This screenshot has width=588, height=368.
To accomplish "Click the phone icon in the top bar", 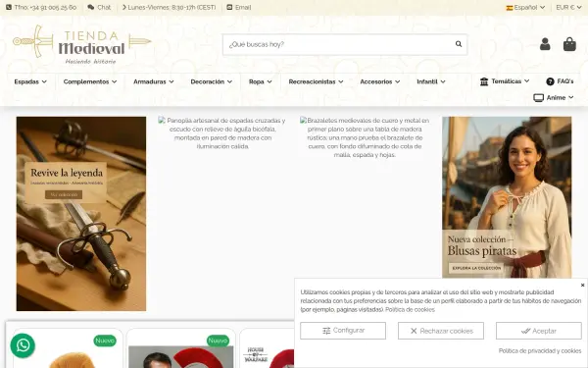I will tap(9, 7).
